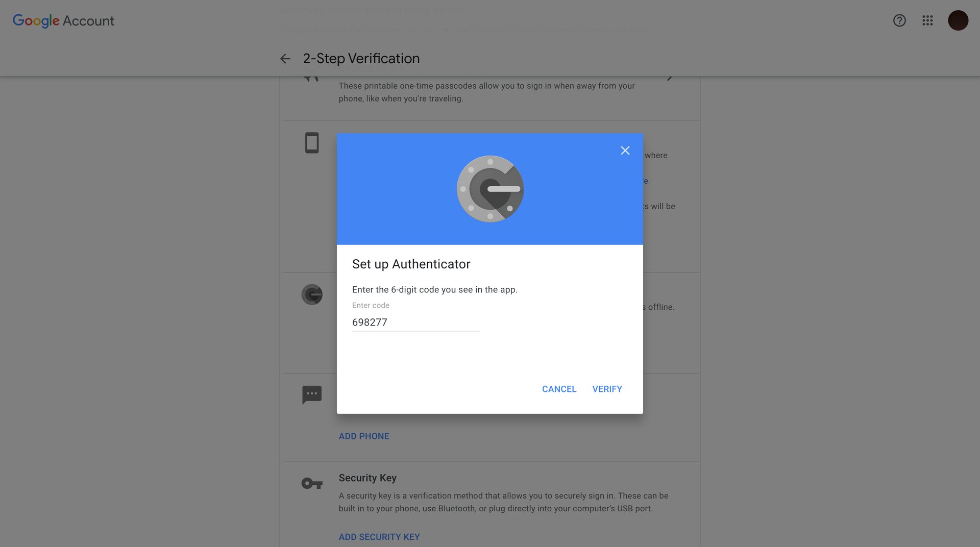The height and width of the screenshot is (547, 980).
Task: Click the Enter code input field
Action: coord(415,322)
